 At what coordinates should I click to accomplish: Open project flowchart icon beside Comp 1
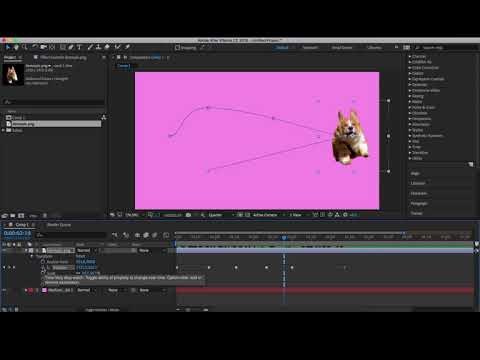104,117
